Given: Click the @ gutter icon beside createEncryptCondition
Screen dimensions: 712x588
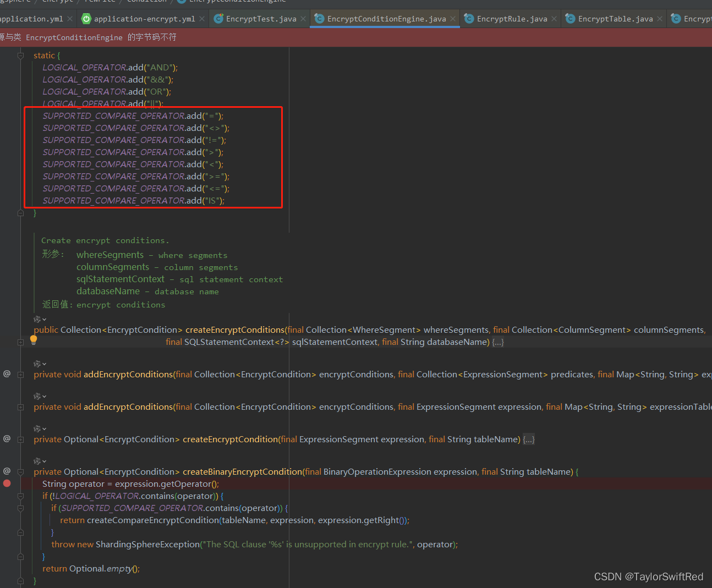Looking at the screenshot, I should click(x=7, y=438).
